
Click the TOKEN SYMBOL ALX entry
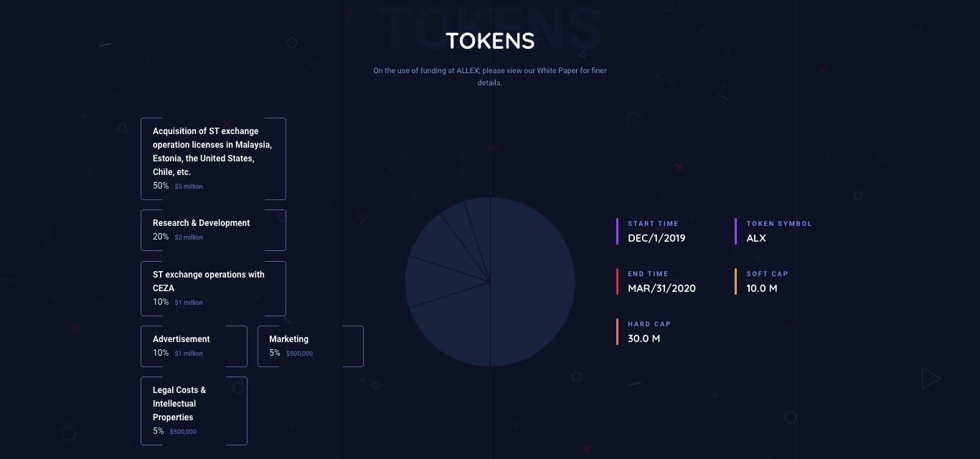[x=779, y=232]
